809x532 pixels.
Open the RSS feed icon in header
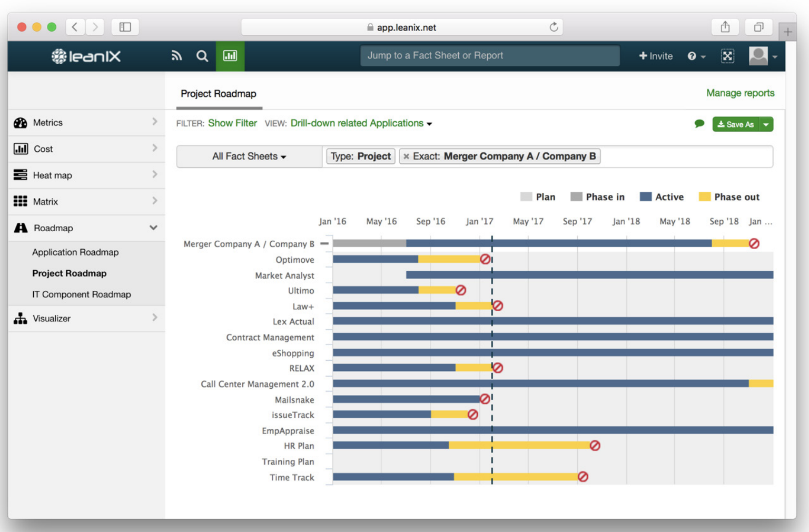[176, 56]
